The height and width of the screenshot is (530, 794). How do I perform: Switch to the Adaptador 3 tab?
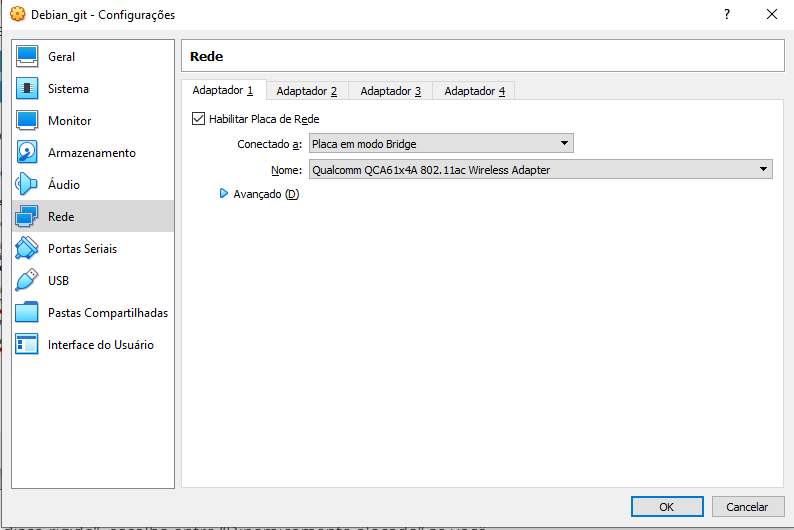tap(390, 91)
